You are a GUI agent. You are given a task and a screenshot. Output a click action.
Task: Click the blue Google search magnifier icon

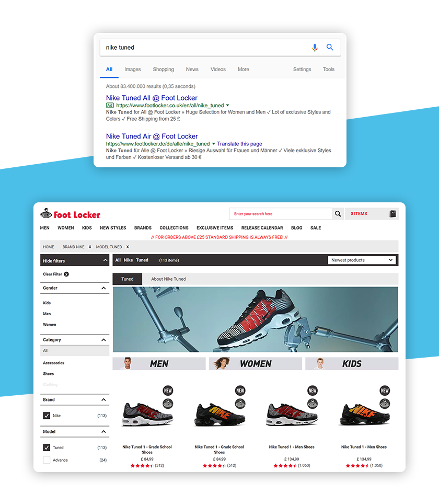tap(330, 47)
